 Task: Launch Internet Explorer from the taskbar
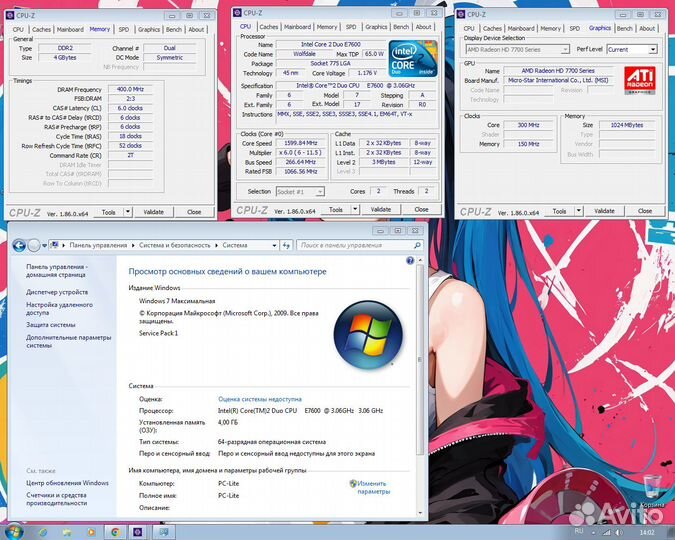[43, 532]
